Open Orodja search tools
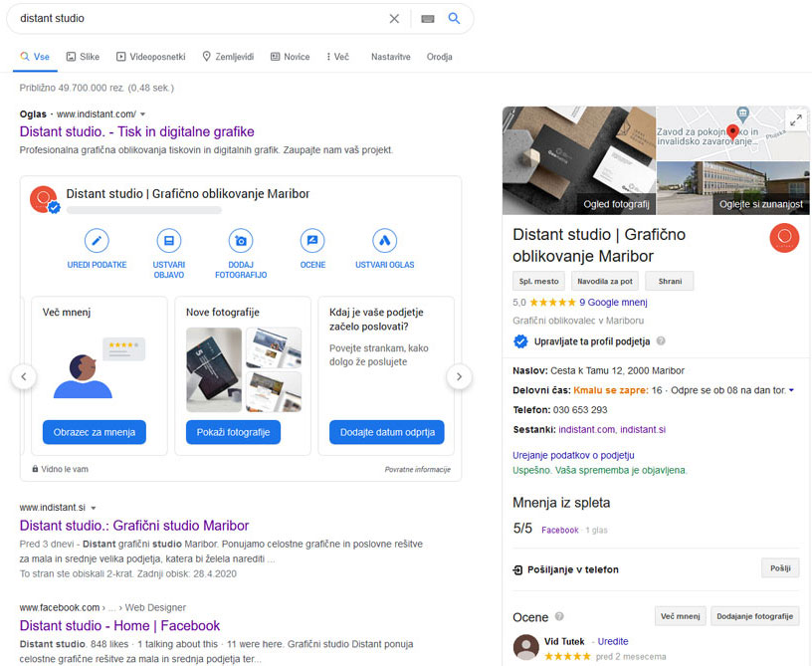The height and width of the screenshot is (666, 812). click(x=439, y=57)
